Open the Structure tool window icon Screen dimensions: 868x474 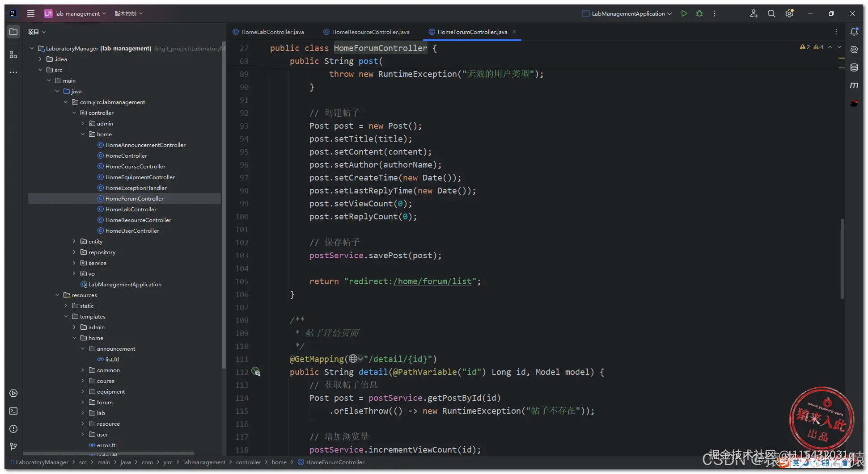[x=13, y=55]
